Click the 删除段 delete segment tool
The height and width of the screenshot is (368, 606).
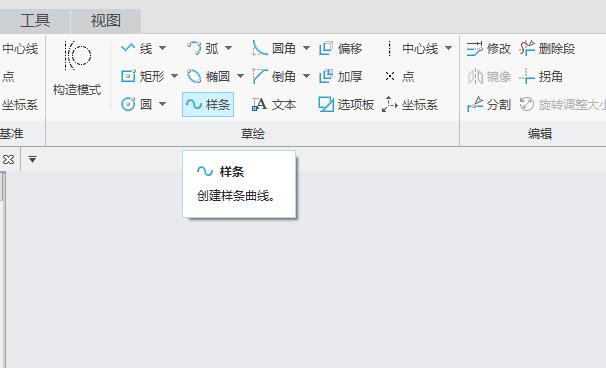click(x=547, y=49)
